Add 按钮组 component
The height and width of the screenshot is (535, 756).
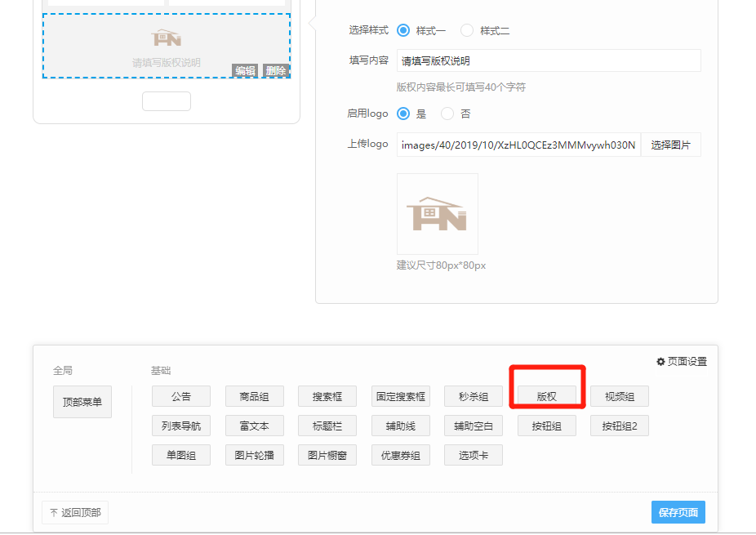tap(547, 426)
